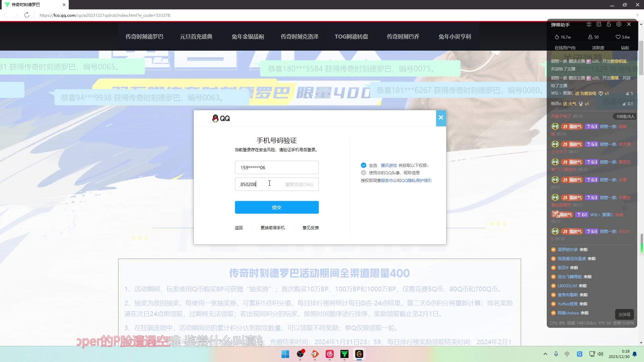Click the heart likes icon 3.6w

pos(618,37)
